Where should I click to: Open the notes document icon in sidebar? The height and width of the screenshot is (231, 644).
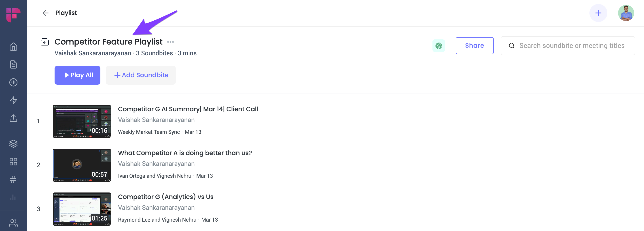coord(13,64)
